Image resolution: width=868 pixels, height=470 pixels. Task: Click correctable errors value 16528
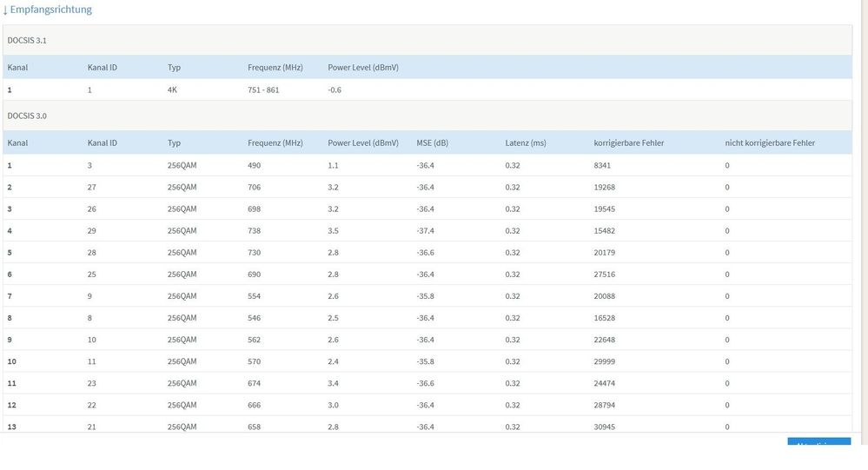[605, 318]
